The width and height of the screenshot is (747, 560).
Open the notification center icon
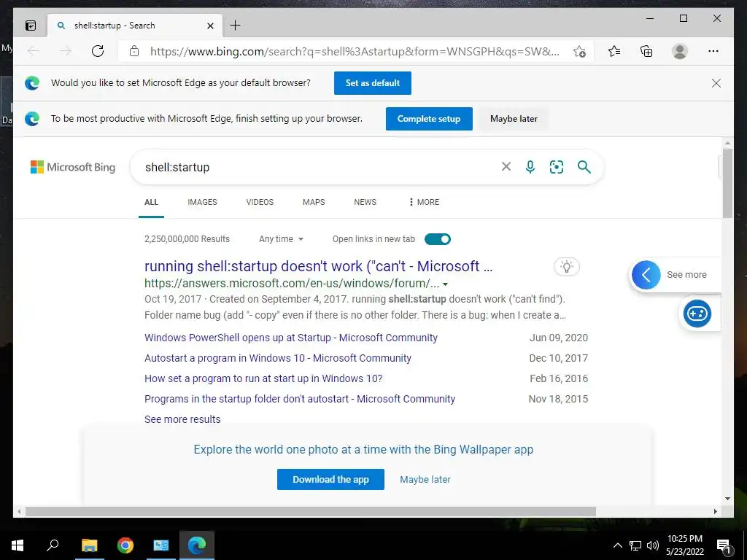tap(724, 547)
